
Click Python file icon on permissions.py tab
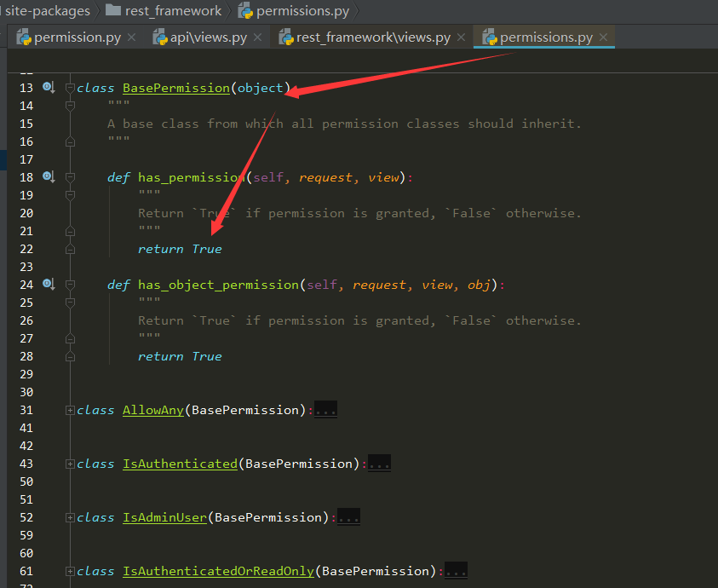[490, 37]
